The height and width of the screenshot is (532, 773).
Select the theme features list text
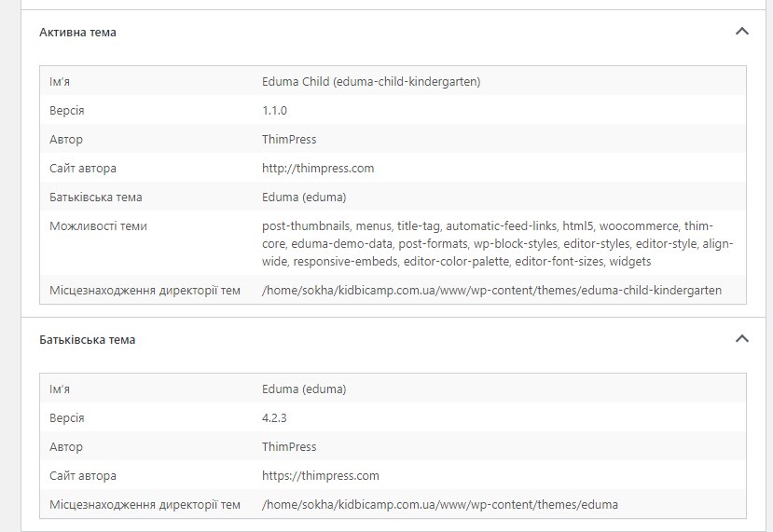[x=497, y=244]
